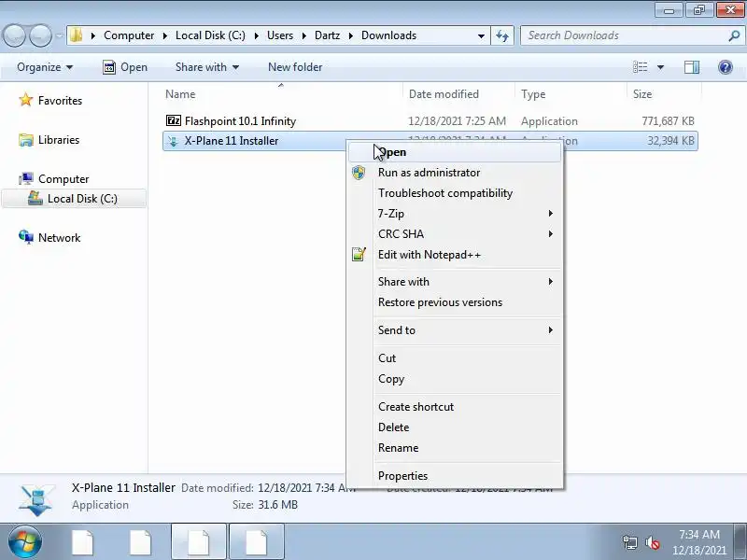Click the Search Downloads input field
Screen dimensions: 747x560
tap(624, 35)
